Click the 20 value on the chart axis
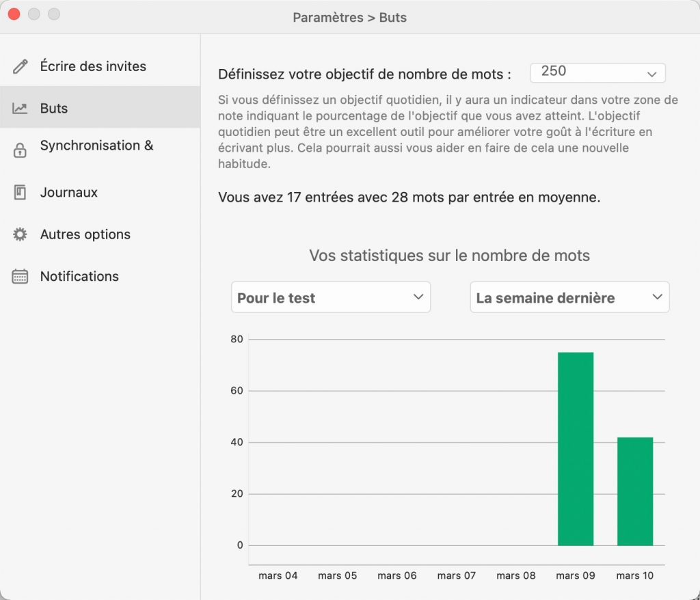This screenshot has width=700, height=600. pos(237,494)
